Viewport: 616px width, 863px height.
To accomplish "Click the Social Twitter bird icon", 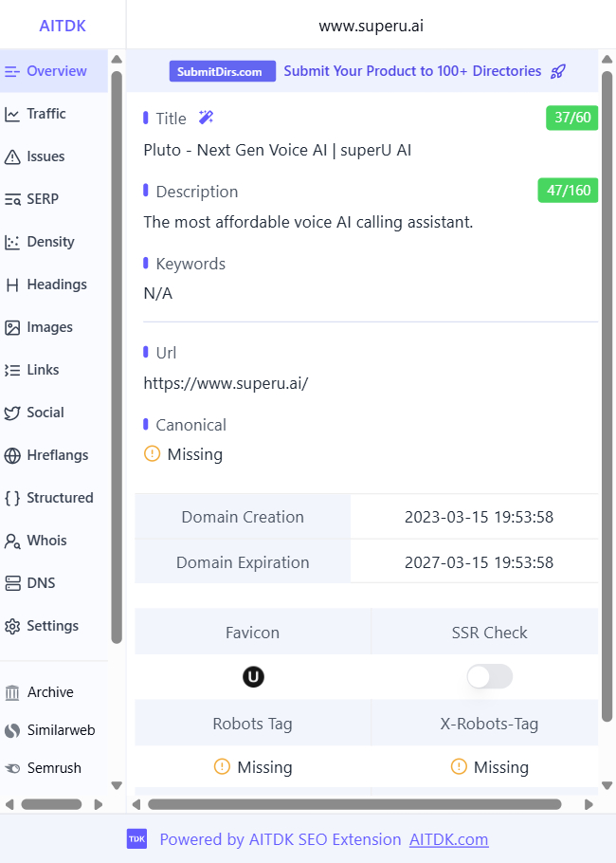I will 12,413.
